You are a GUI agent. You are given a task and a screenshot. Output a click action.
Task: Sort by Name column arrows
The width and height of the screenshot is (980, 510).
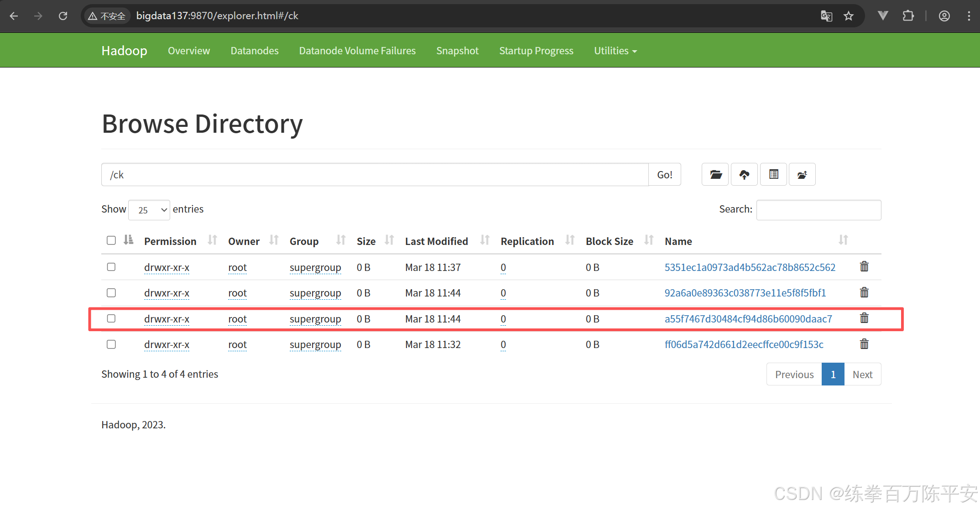pyautogui.click(x=843, y=240)
